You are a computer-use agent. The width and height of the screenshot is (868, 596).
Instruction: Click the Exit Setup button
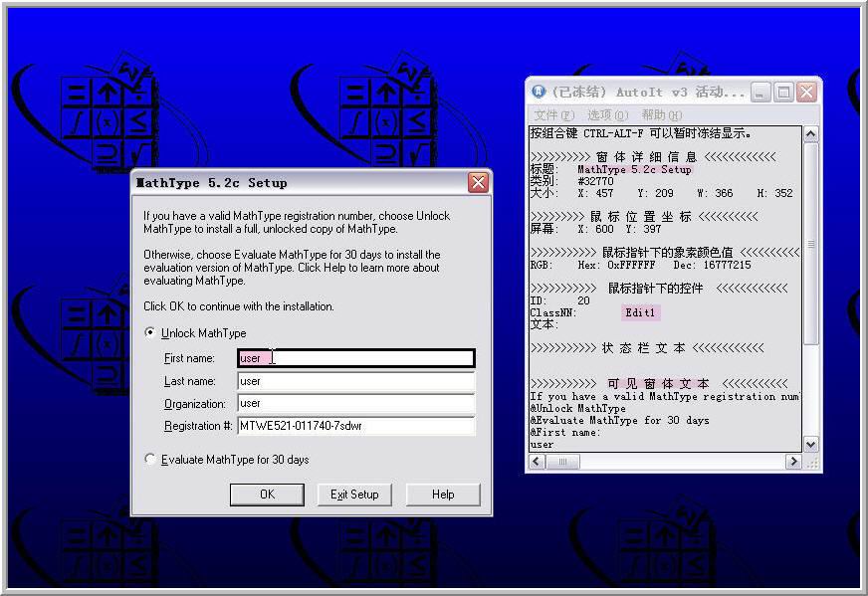point(355,495)
